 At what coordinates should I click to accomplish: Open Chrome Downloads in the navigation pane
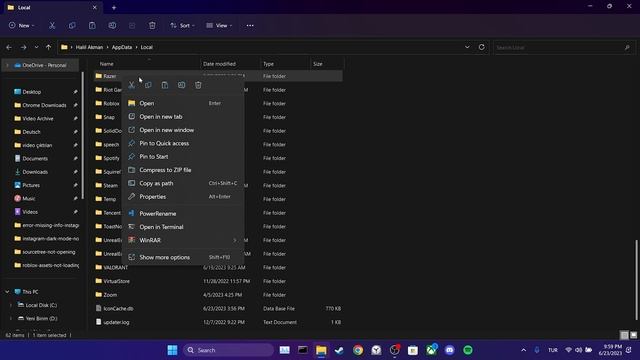44,105
